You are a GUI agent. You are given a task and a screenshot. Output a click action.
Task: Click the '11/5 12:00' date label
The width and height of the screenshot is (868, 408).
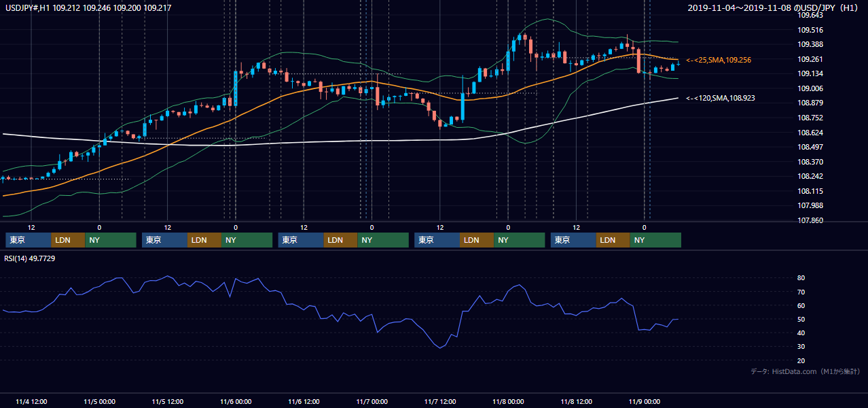[168, 401]
